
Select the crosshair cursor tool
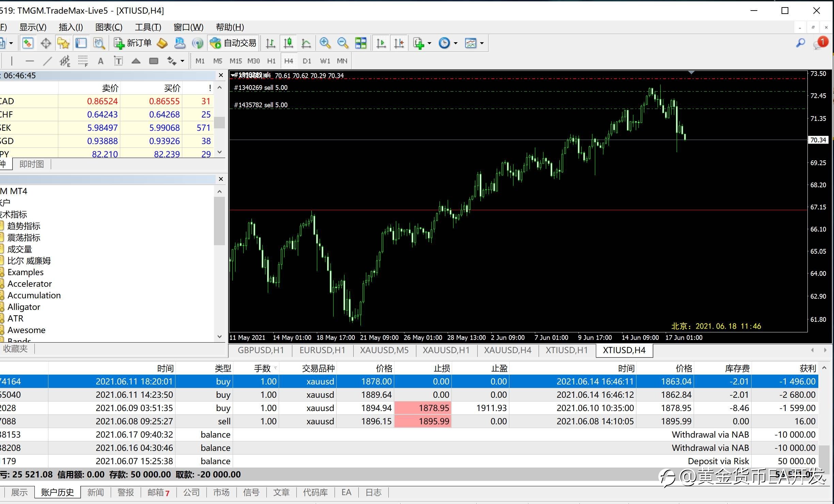pyautogui.click(x=46, y=43)
